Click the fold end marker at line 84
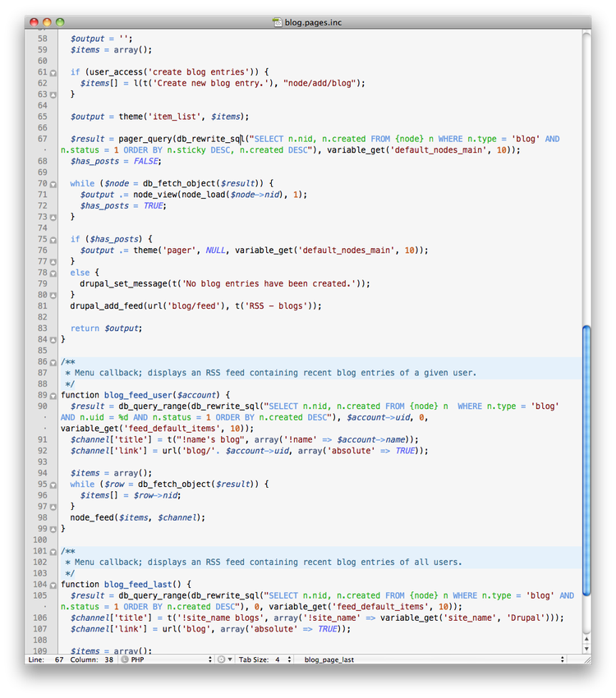The image size is (616, 698). point(53,340)
